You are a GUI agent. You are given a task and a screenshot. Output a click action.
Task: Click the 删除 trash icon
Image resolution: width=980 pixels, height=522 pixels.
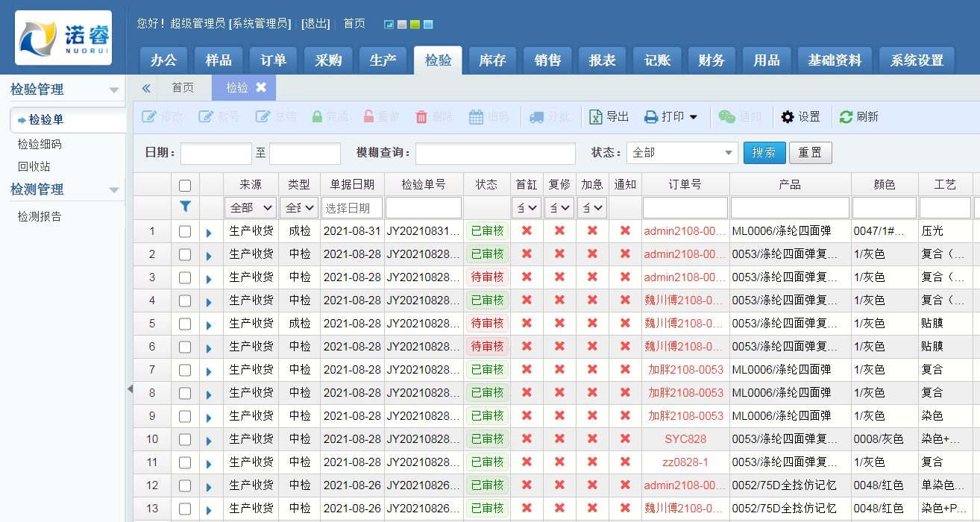pyautogui.click(x=421, y=117)
